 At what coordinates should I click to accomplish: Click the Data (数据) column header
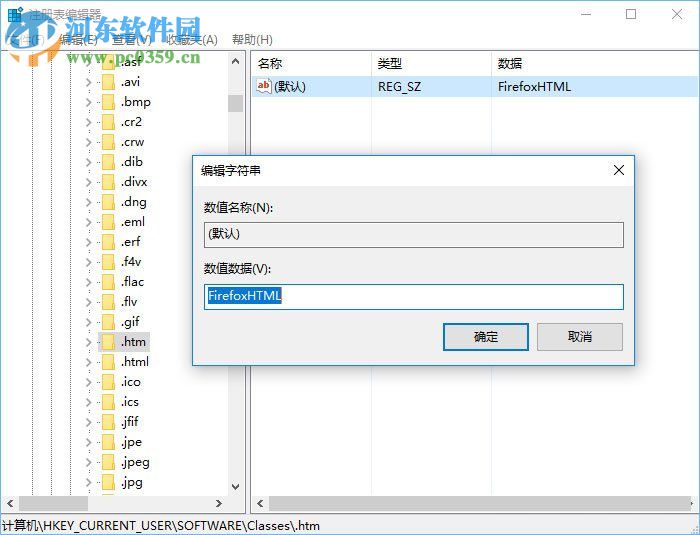(510, 64)
